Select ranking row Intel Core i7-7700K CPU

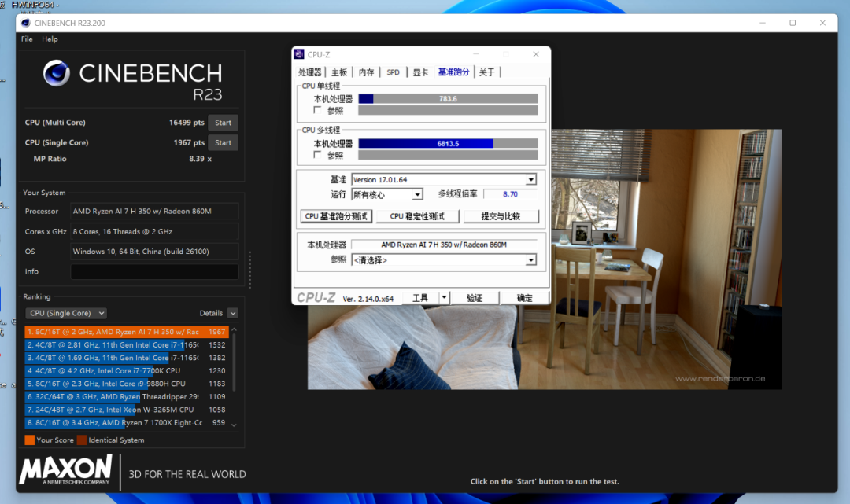(x=127, y=370)
